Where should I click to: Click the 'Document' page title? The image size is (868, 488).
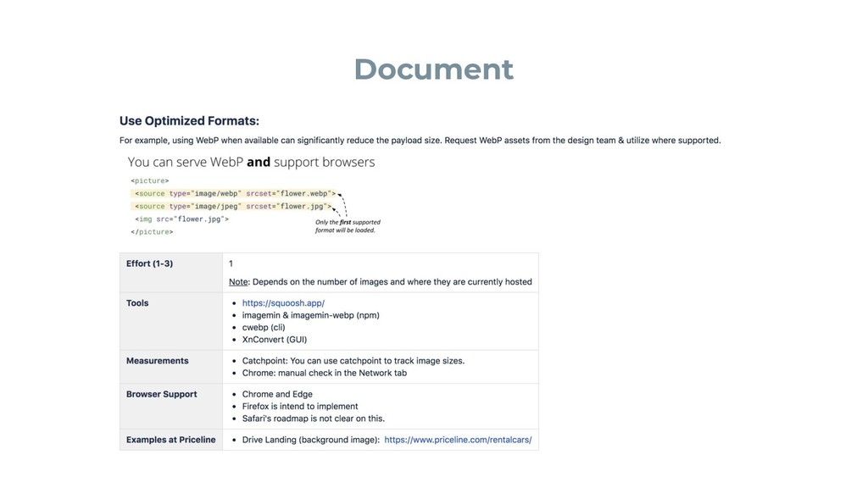tap(434, 69)
